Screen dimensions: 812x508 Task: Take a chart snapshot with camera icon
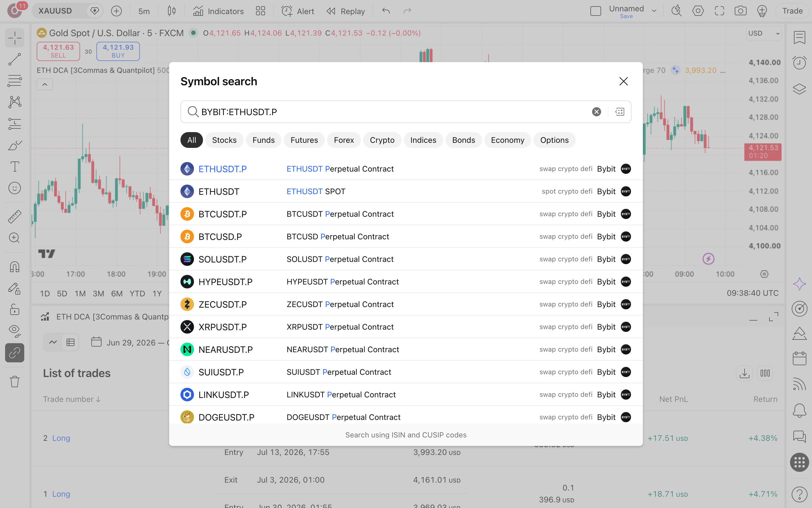coord(741,11)
